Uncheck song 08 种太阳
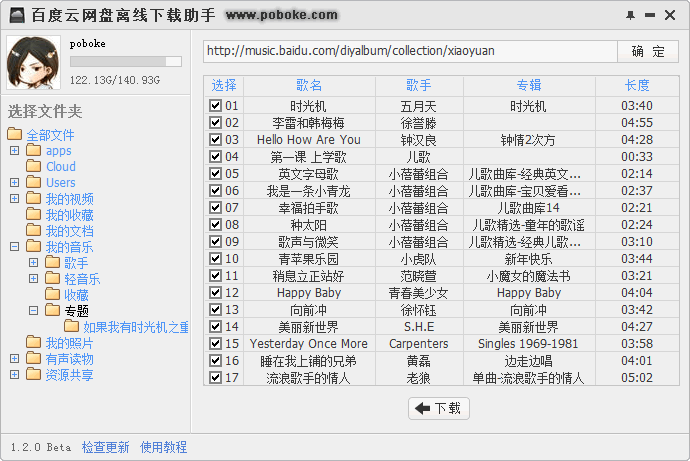This screenshot has width=690, height=461. [215, 224]
